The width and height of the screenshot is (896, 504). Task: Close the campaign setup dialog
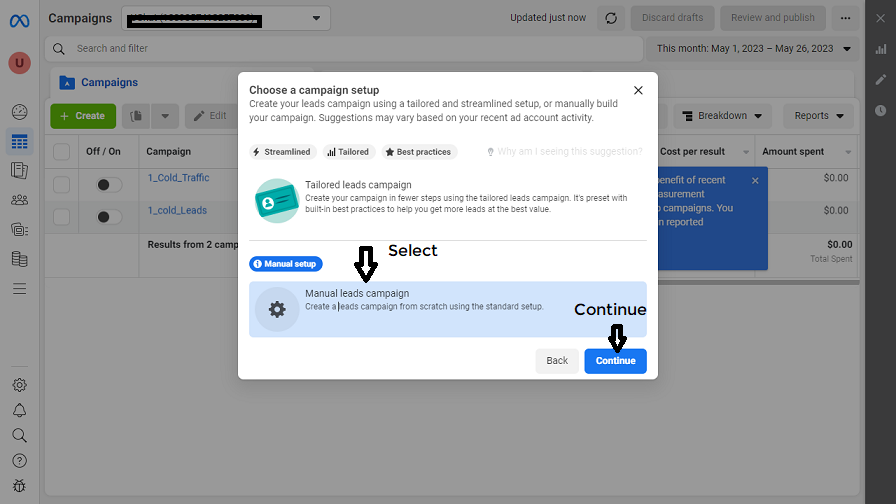638,90
